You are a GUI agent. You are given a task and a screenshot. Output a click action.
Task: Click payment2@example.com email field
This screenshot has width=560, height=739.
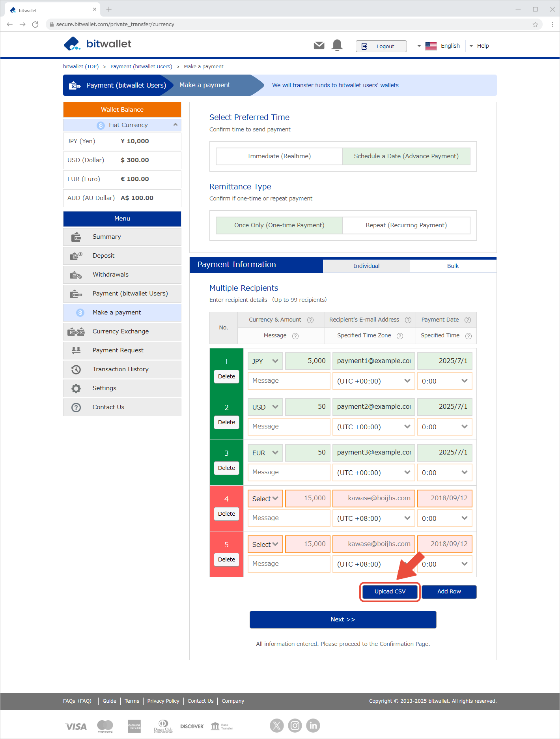tap(374, 407)
